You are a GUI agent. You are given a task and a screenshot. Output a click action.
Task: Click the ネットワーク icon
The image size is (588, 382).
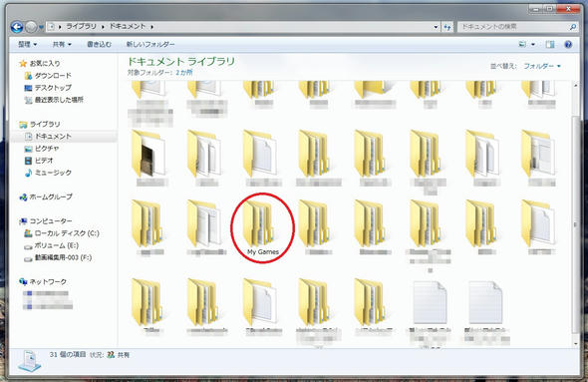click(x=23, y=282)
